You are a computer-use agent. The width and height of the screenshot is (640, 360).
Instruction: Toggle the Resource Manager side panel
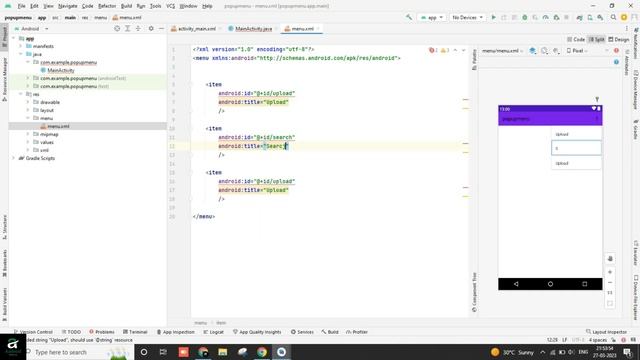point(4,80)
